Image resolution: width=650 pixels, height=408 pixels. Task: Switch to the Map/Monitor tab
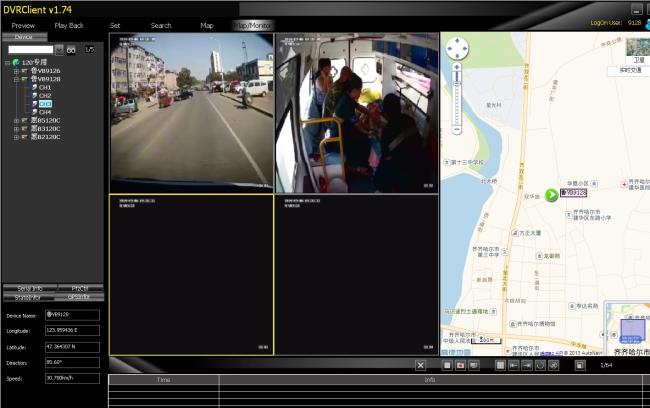click(250, 25)
